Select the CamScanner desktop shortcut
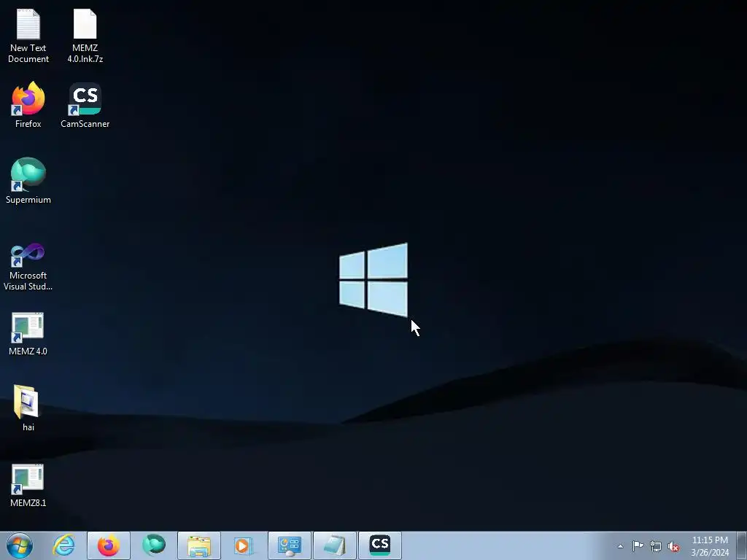747x560 pixels. pyautogui.click(x=85, y=105)
